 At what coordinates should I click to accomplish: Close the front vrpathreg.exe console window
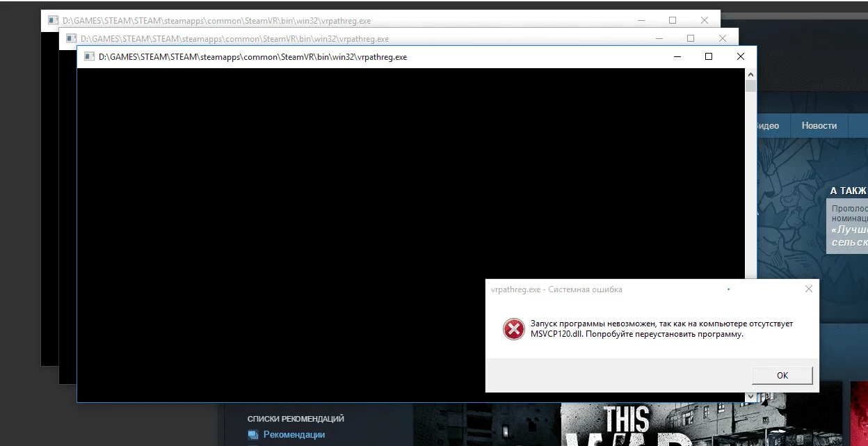[x=741, y=57]
